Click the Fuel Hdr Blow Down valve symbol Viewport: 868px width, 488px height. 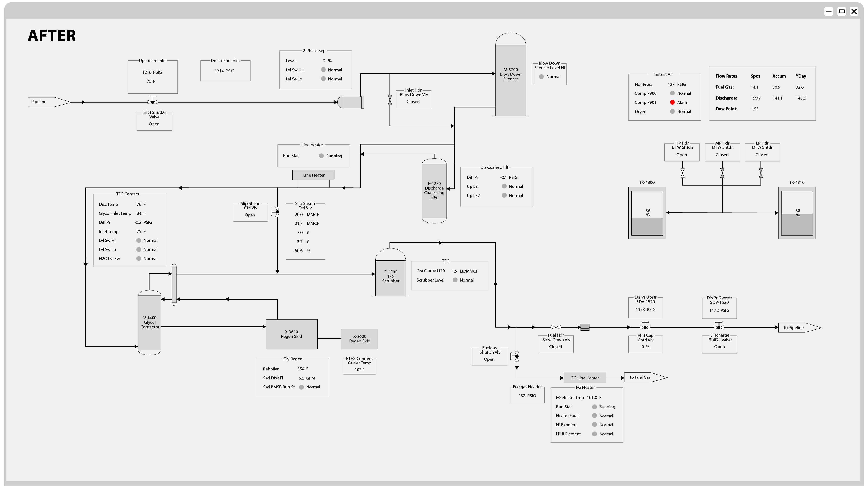[556, 327]
